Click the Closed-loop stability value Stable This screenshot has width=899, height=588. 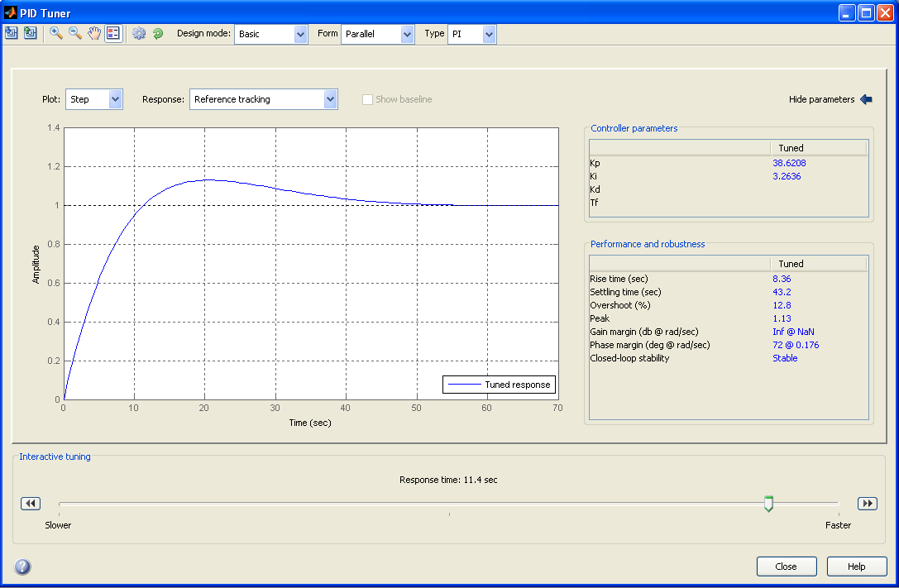tap(785, 357)
